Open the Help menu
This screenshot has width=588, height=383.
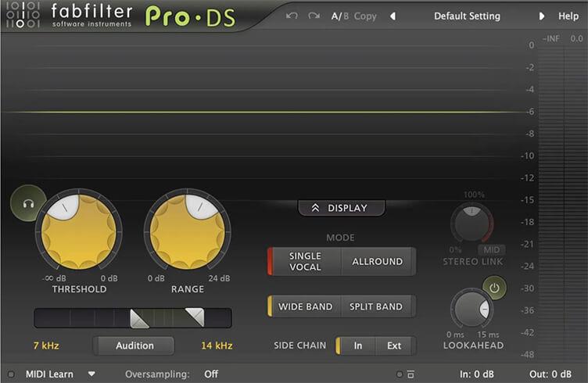pyautogui.click(x=568, y=16)
